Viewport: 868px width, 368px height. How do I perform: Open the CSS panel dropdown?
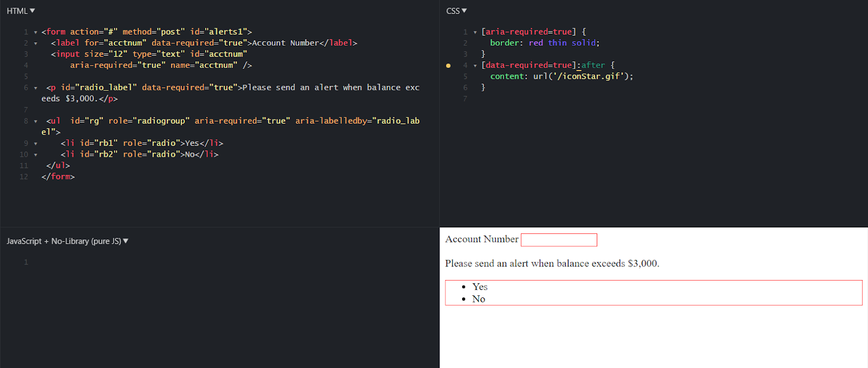(456, 11)
